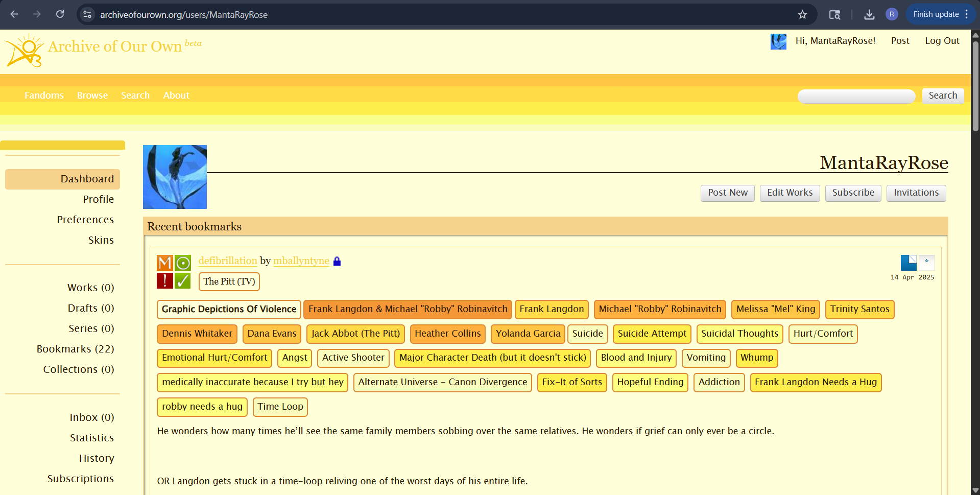Open the defibrillation work title link
Screen dimensions: 980x495
[228, 261]
